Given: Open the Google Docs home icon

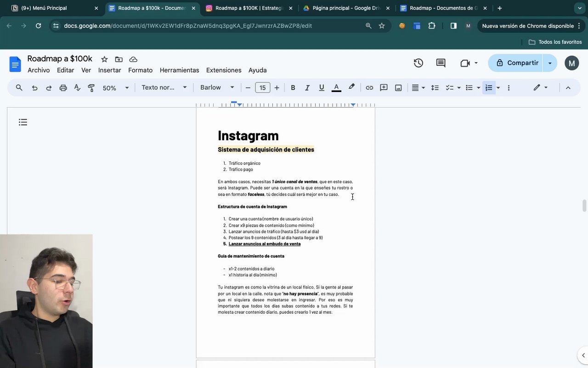Looking at the screenshot, I should point(15,64).
